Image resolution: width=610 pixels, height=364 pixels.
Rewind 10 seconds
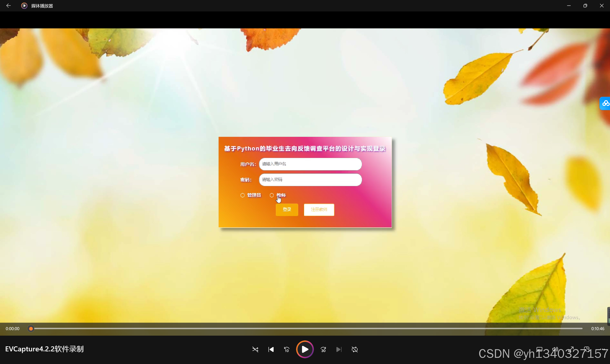point(287,349)
